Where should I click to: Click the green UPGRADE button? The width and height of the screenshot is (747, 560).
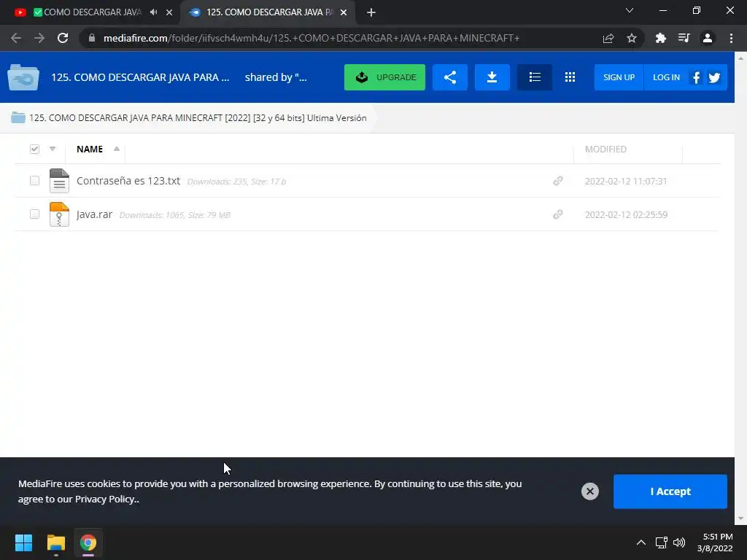[x=384, y=77]
